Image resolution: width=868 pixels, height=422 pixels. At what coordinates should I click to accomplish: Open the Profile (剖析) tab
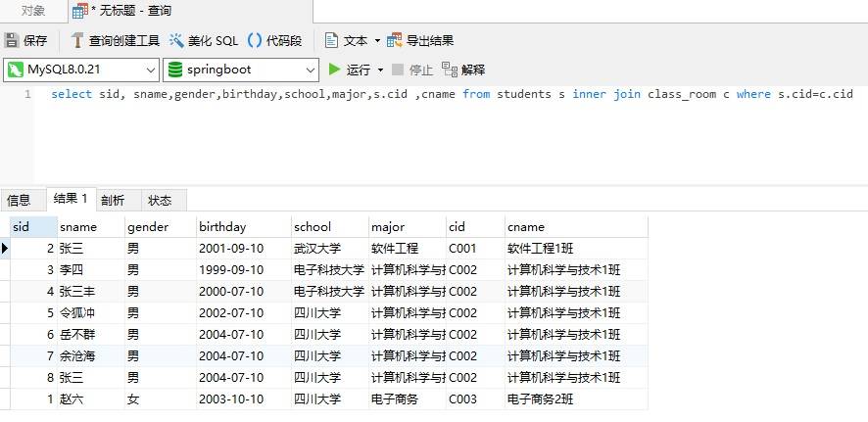pos(113,200)
